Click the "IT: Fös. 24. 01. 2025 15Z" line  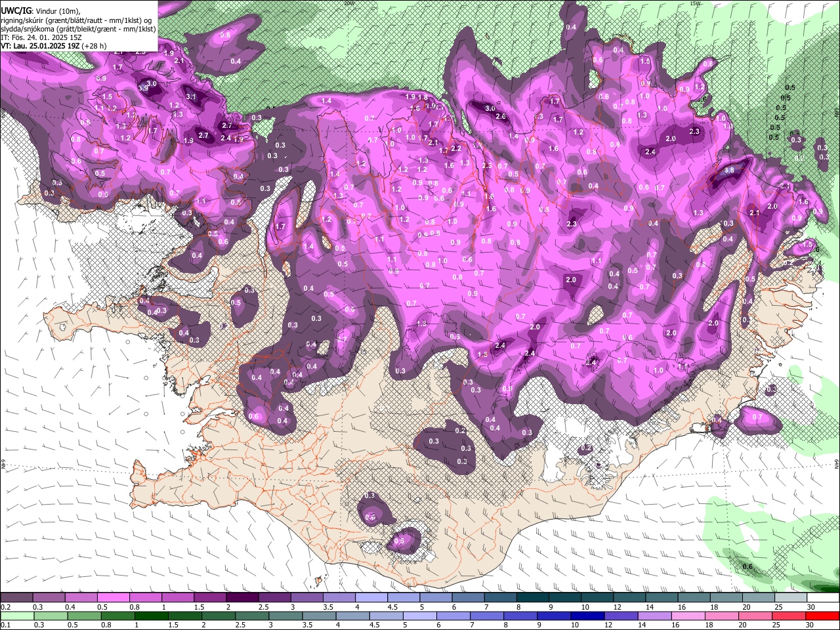pos(41,38)
